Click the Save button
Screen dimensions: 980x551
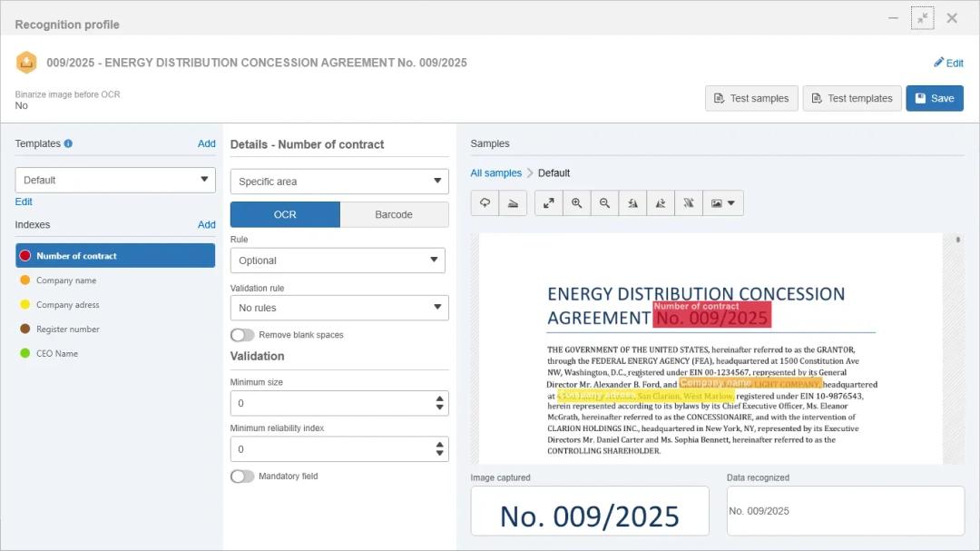[934, 98]
